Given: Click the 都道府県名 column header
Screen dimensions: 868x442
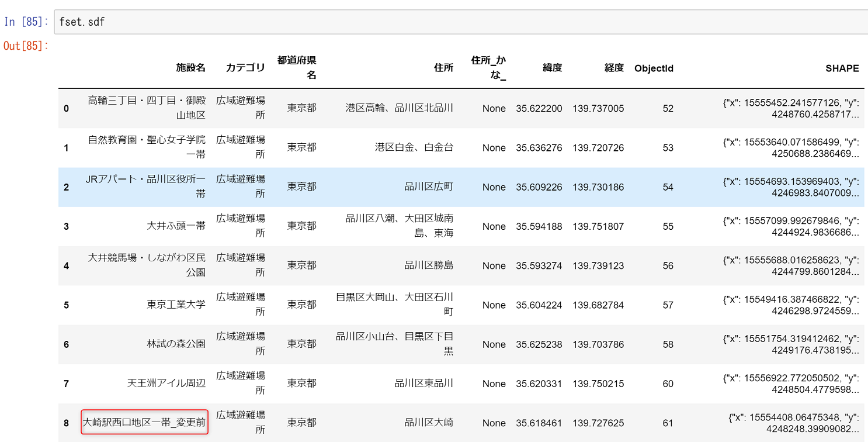Looking at the screenshot, I should pos(297,68).
